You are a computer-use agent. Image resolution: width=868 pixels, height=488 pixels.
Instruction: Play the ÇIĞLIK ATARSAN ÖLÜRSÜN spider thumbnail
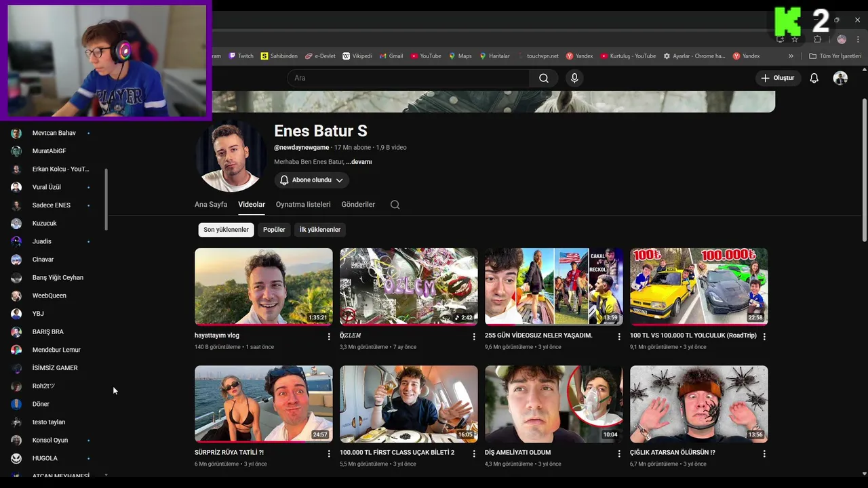point(699,404)
